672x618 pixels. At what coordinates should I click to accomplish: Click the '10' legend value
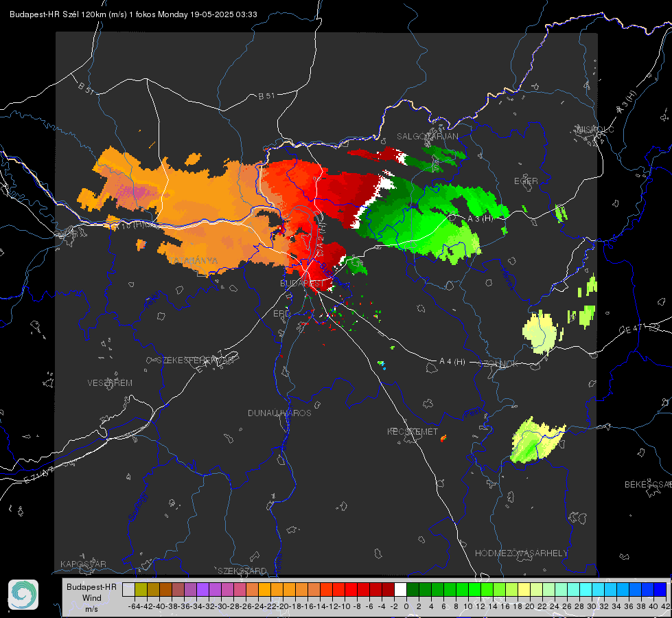pyautogui.click(x=467, y=606)
